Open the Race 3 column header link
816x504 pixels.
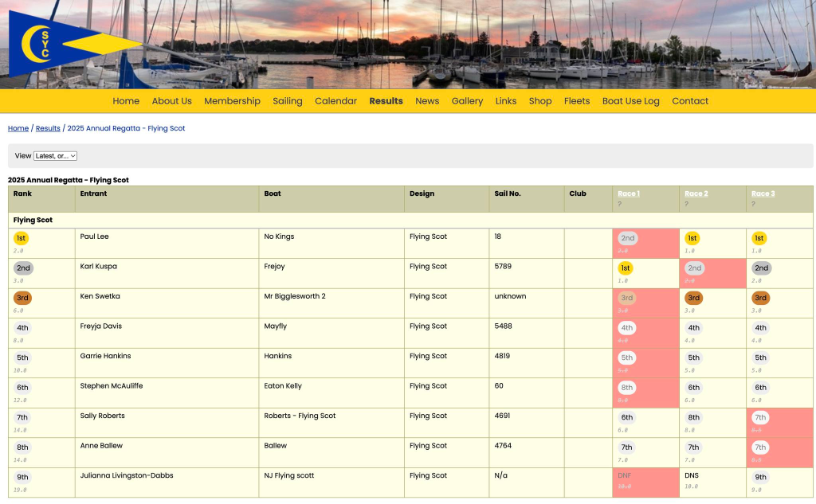click(763, 193)
